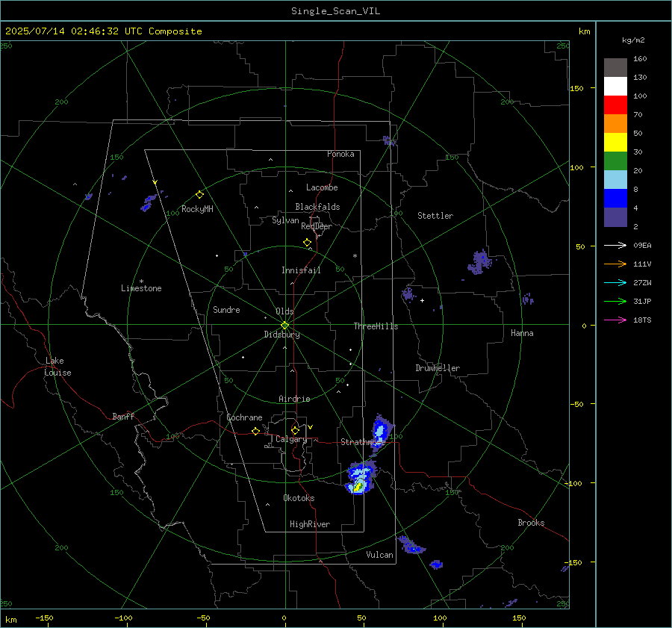Click the 160 value at legend top
Screen dimensions: 672x628
pos(640,59)
